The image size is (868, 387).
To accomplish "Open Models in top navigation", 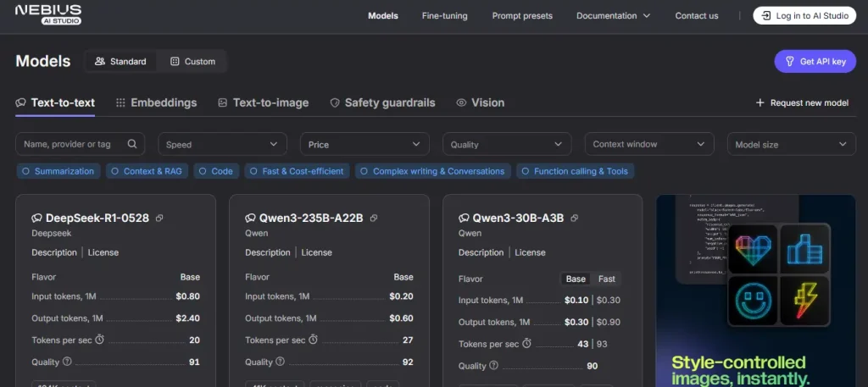I will tap(383, 15).
